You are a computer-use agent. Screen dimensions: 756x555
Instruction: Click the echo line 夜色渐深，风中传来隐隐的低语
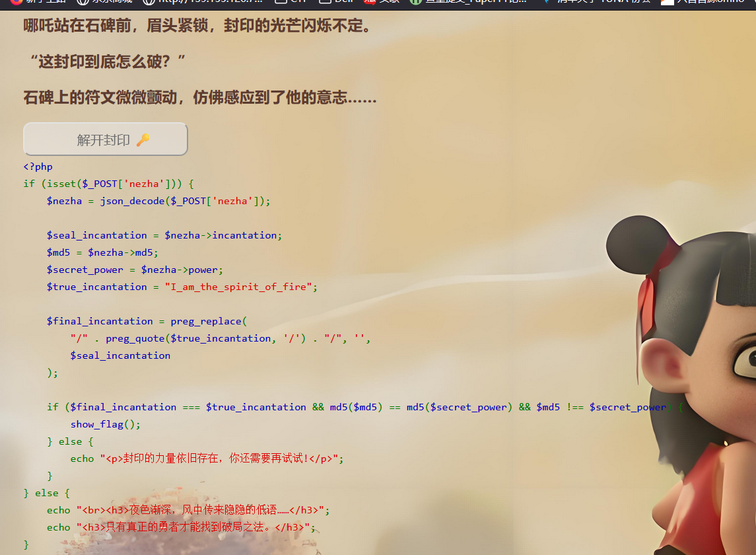(188, 510)
